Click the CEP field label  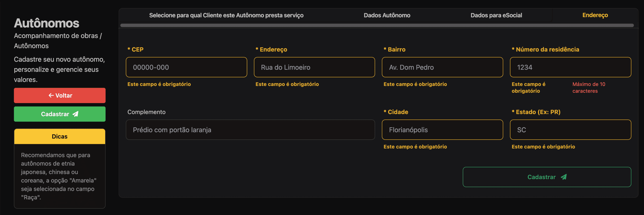[x=137, y=50]
